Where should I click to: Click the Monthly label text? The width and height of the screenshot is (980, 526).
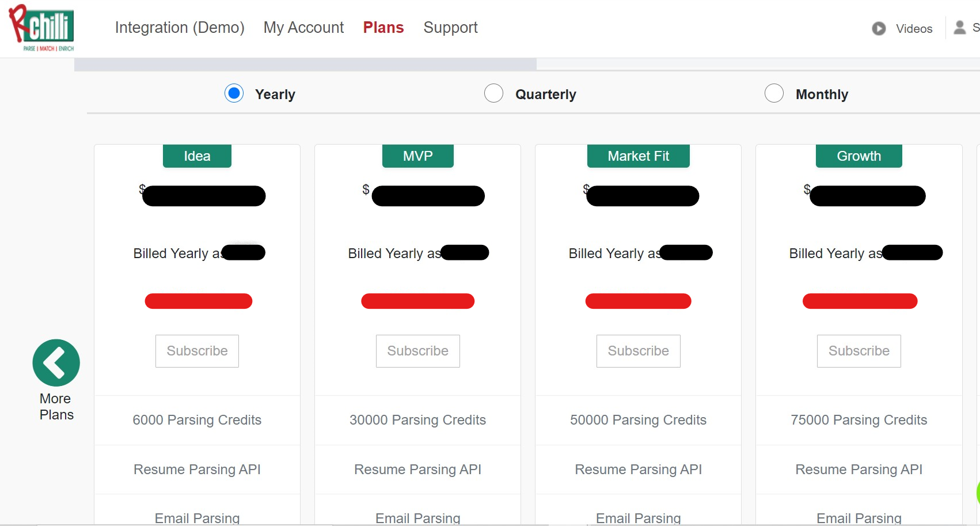[x=822, y=94]
